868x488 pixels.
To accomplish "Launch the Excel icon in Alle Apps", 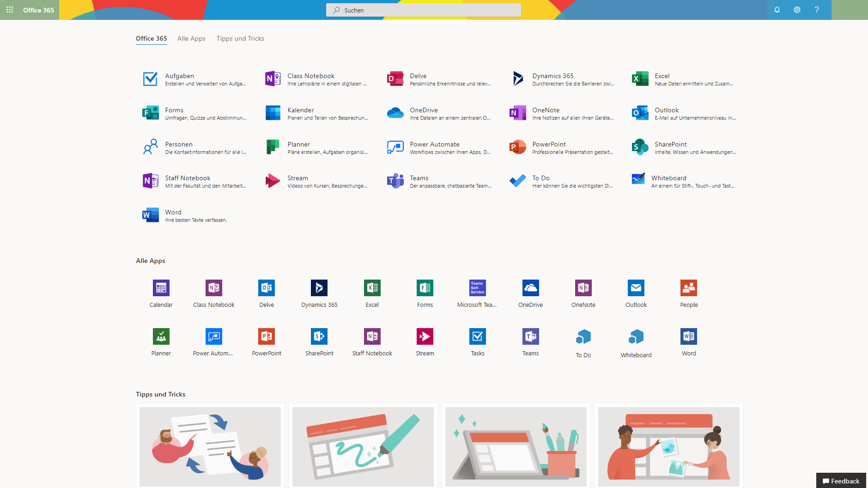I will pyautogui.click(x=372, y=288).
